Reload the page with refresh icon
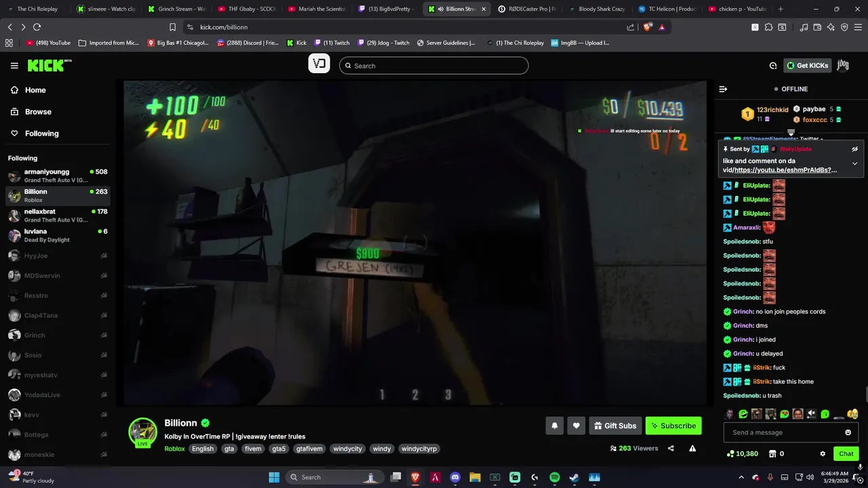The width and height of the screenshot is (868, 488). point(37,27)
